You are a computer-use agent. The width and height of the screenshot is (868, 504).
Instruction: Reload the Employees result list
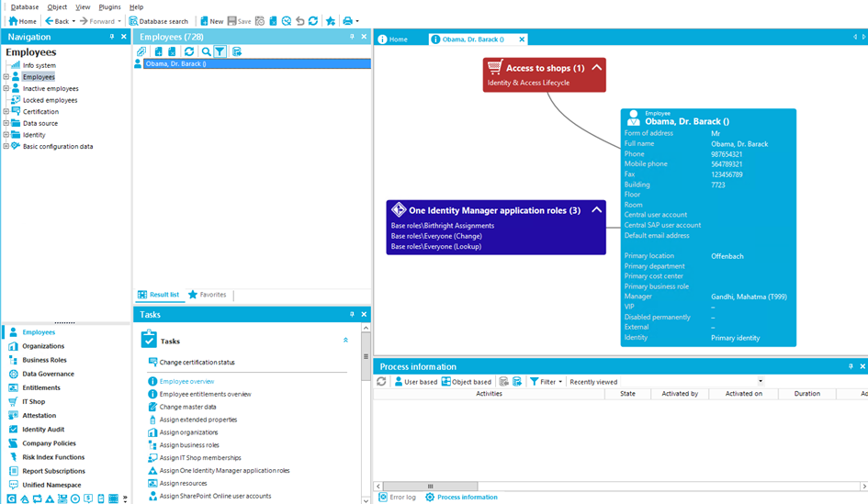[188, 52]
